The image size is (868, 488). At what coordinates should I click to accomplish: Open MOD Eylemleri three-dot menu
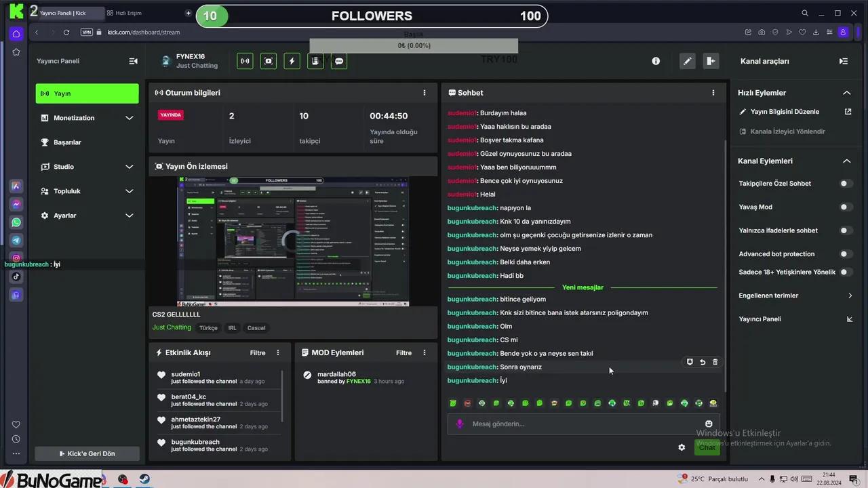click(425, 352)
